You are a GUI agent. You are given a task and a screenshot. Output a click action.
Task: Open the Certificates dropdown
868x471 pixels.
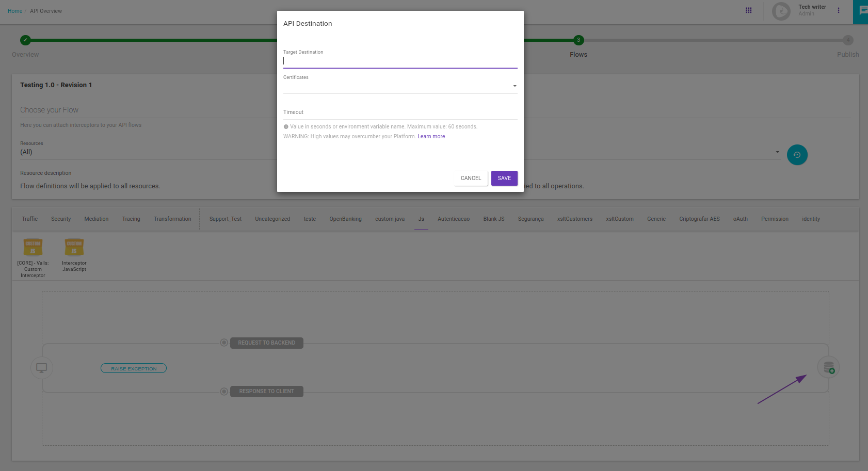(x=514, y=86)
